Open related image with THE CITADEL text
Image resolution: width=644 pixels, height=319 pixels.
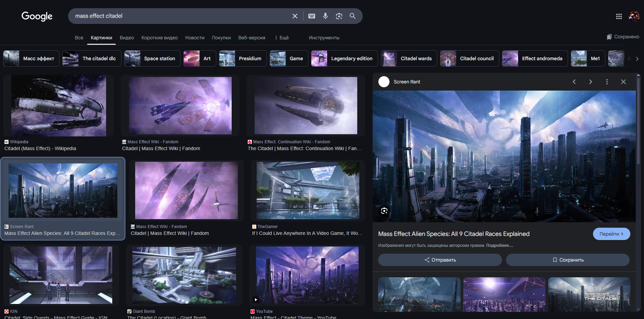click(x=589, y=294)
